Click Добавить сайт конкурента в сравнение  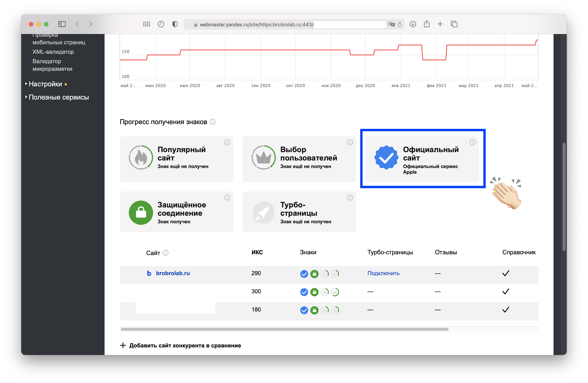click(185, 346)
